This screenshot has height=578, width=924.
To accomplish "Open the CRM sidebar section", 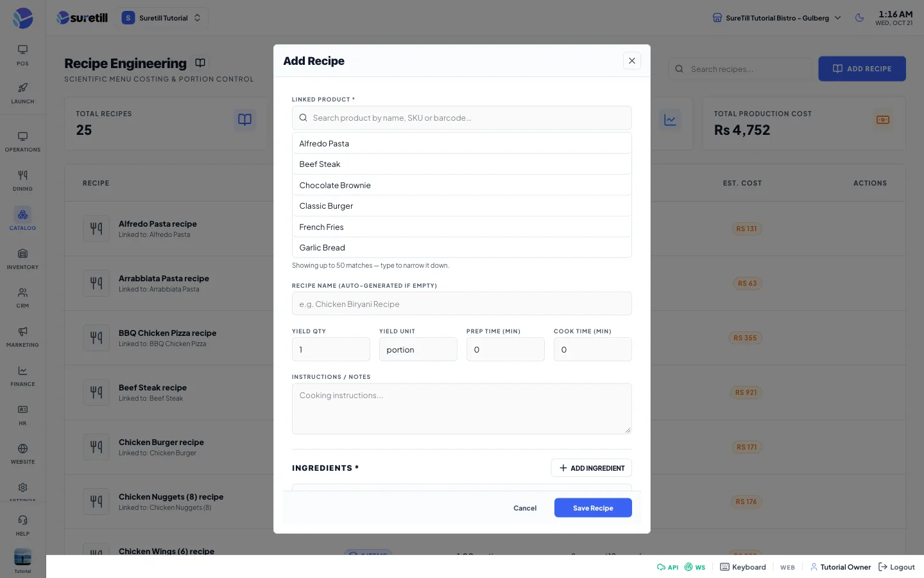I will pyautogui.click(x=22, y=297).
